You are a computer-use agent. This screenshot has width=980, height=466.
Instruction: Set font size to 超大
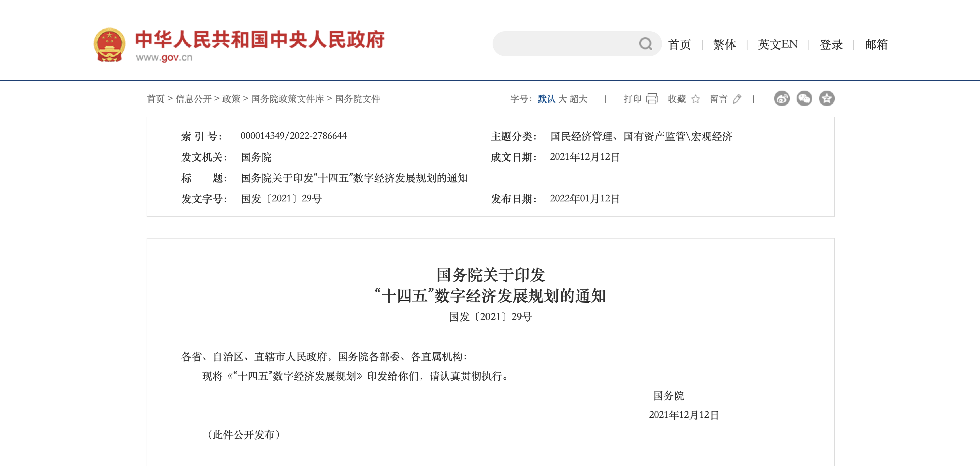578,99
